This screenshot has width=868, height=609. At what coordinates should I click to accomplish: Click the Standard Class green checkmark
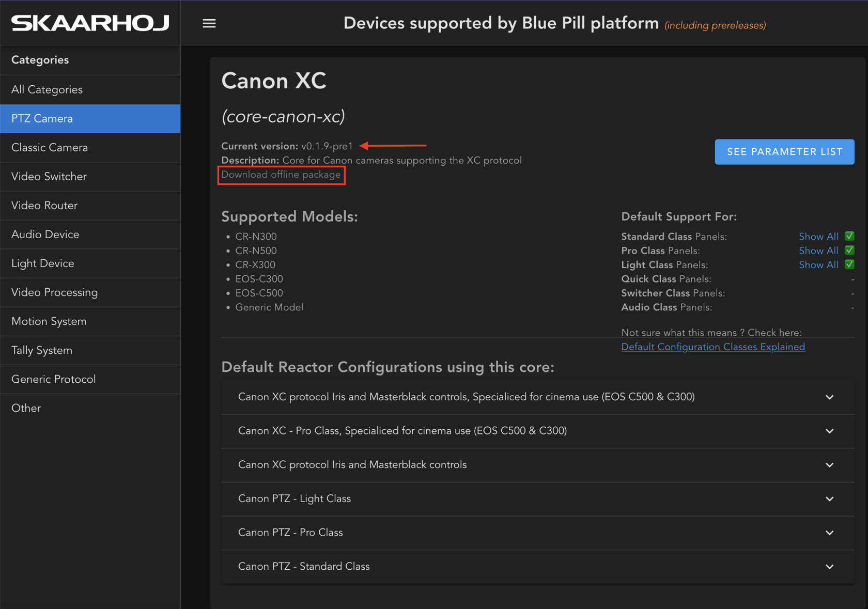point(849,236)
